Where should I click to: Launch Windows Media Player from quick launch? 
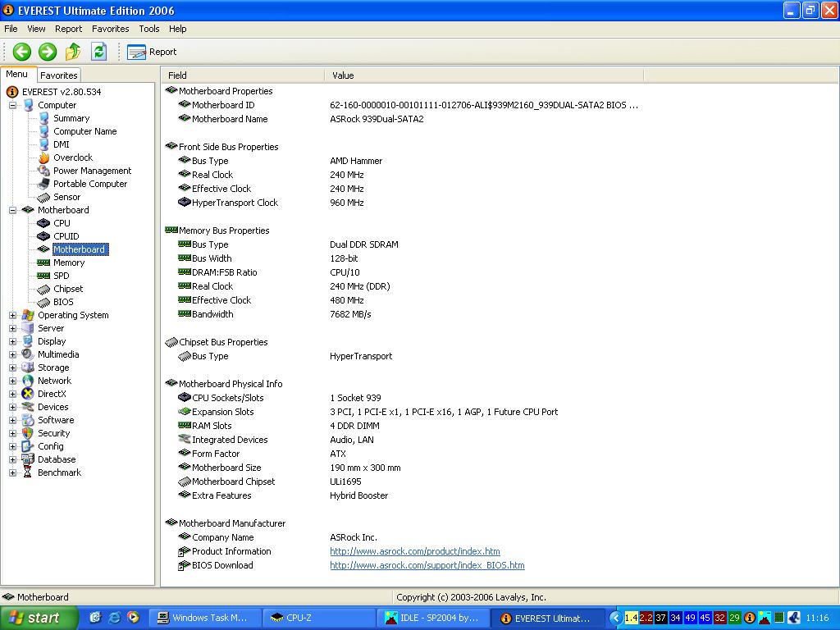[133, 618]
